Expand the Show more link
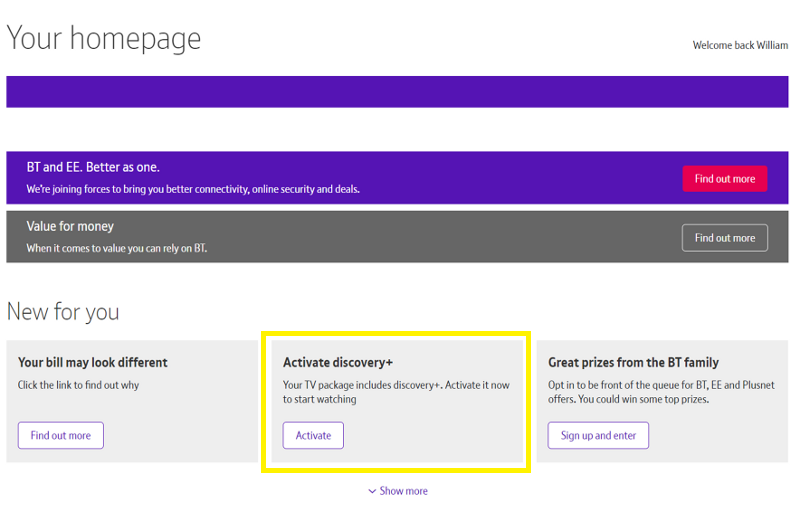The height and width of the screenshot is (513, 800). [x=398, y=491]
